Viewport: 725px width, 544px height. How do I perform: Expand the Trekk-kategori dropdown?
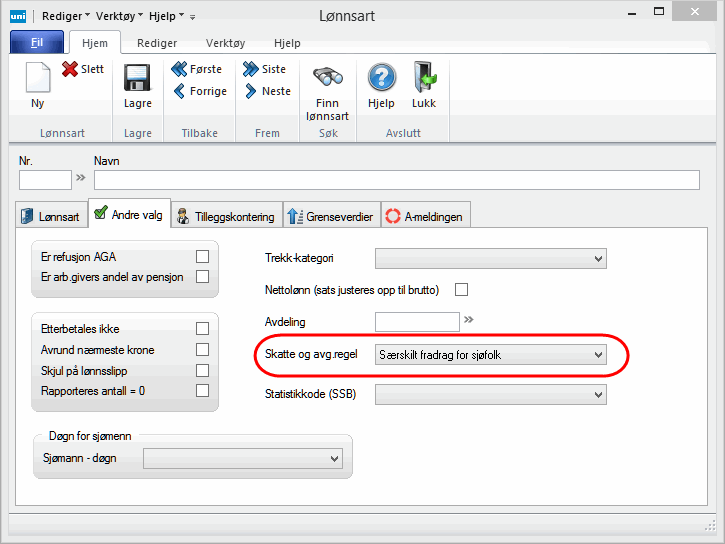pos(598,259)
